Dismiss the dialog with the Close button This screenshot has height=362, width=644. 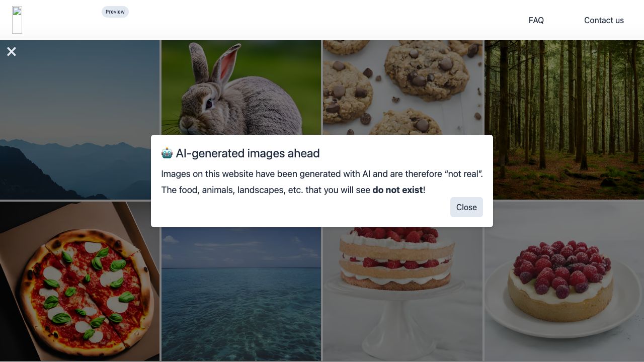click(x=466, y=207)
